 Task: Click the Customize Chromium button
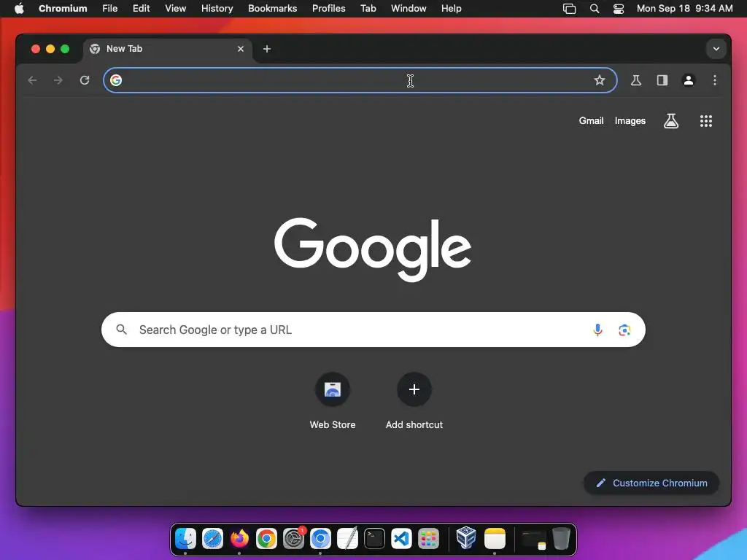coord(651,483)
